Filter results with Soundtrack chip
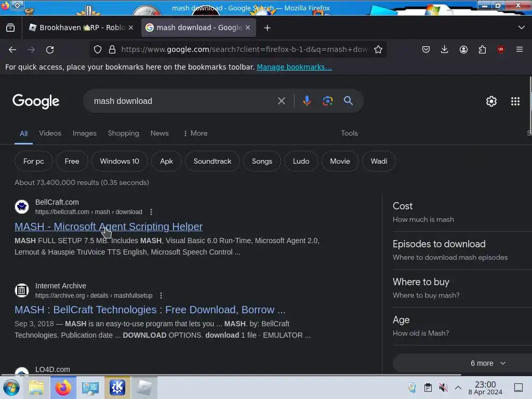Viewport: 532px width, 399px height. click(x=212, y=161)
